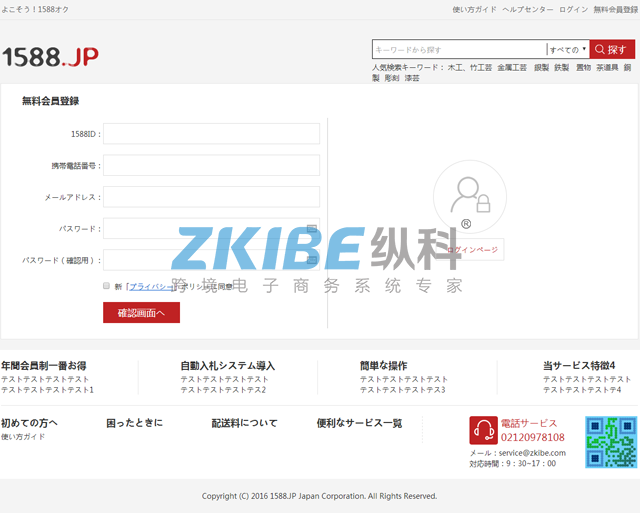640x513 pixels.
Task: Click the 確認画面へ button
Action: pyautogui.click(x=141, y=313)
